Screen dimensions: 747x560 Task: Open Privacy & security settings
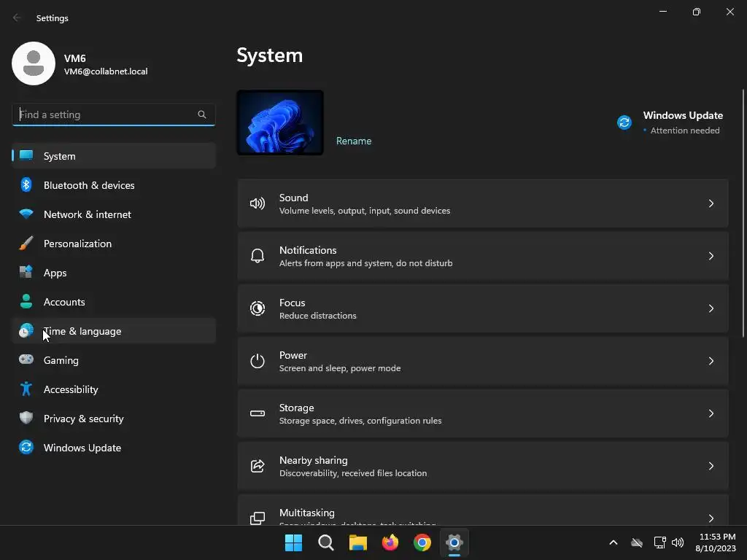(114, 418)
